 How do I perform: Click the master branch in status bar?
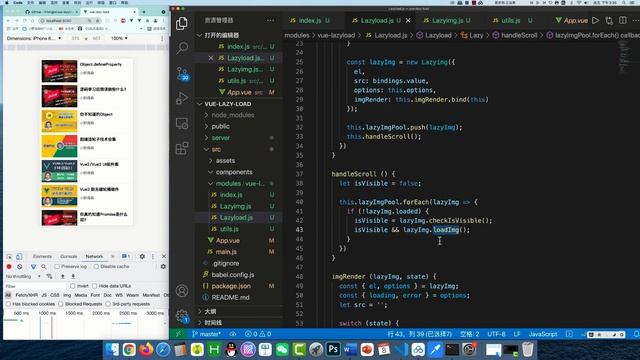click(207, 334)
